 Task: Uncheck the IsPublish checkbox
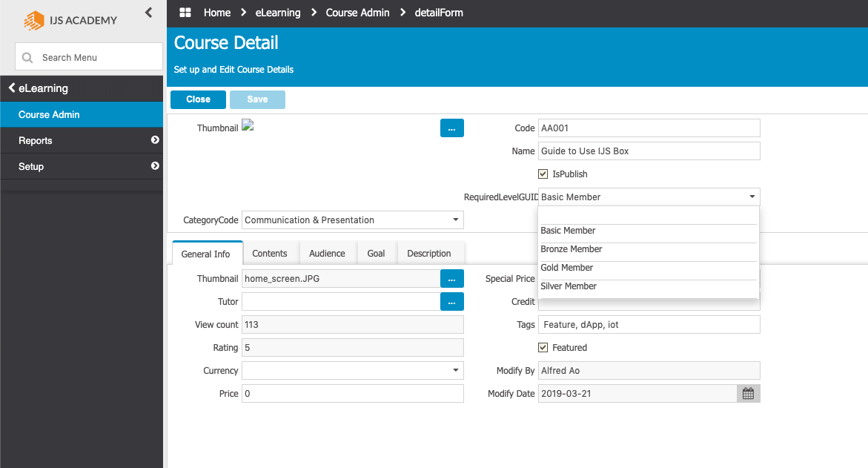pyautogui.click(x=543, y=174)
